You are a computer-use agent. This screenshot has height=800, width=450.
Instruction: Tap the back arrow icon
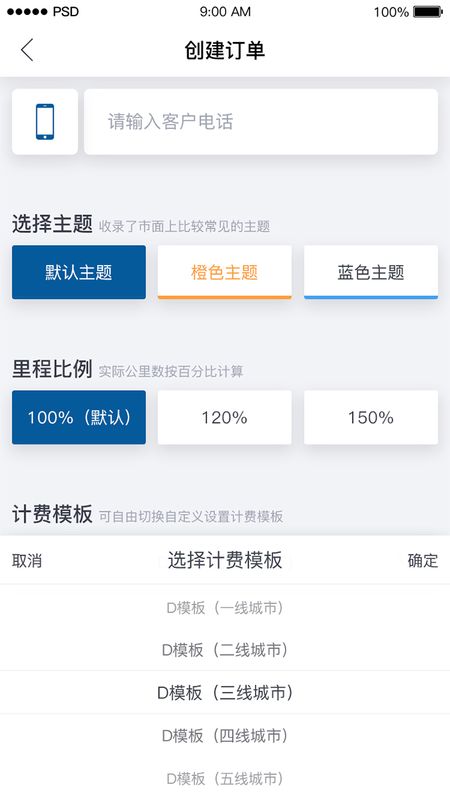[27, 50]
